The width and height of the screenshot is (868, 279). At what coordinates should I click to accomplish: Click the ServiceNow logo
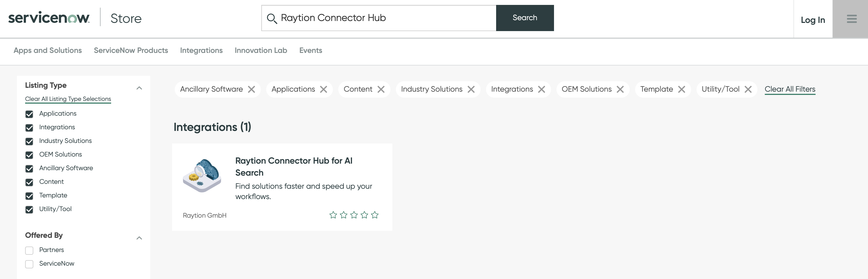click(49, 18)
